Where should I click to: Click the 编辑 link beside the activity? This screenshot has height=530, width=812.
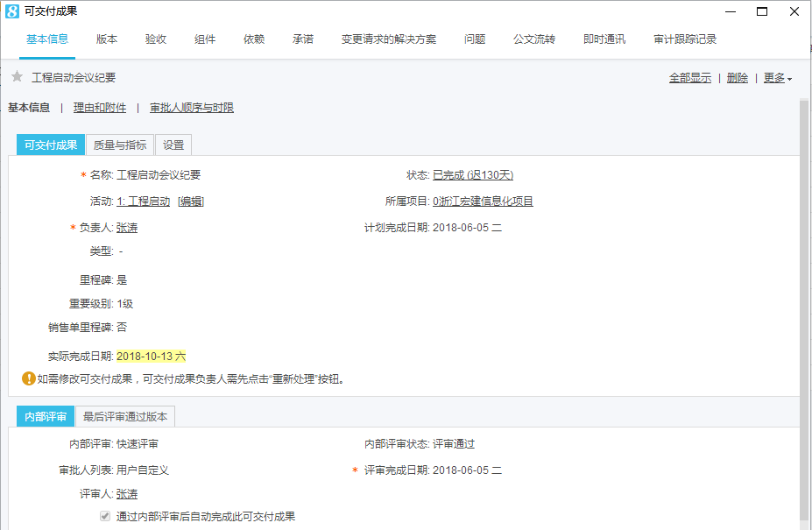(191, 201)
